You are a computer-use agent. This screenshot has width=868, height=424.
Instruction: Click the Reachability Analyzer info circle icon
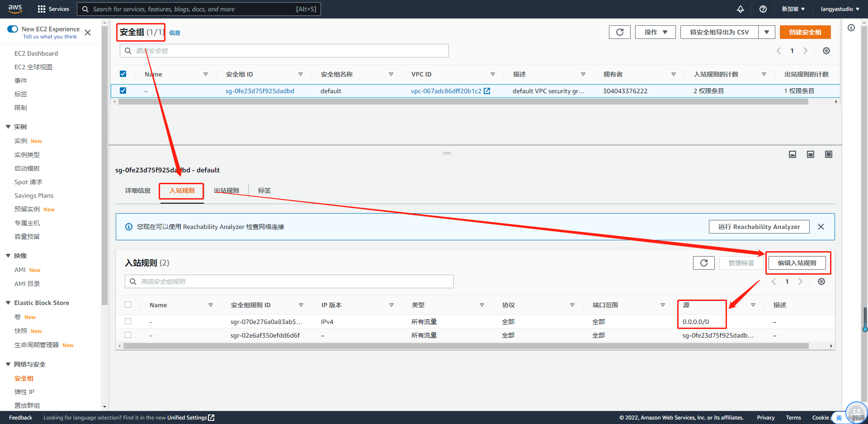click(x=129, y=227)
